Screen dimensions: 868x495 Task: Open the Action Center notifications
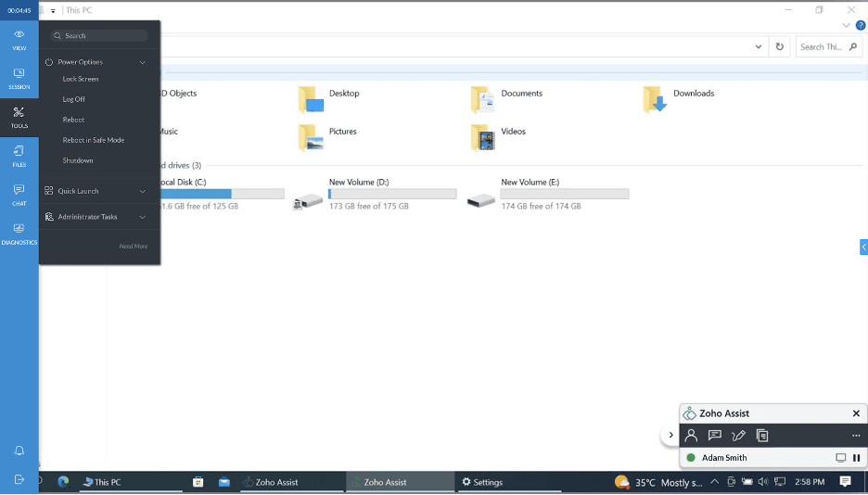click(x=845, y=482)
